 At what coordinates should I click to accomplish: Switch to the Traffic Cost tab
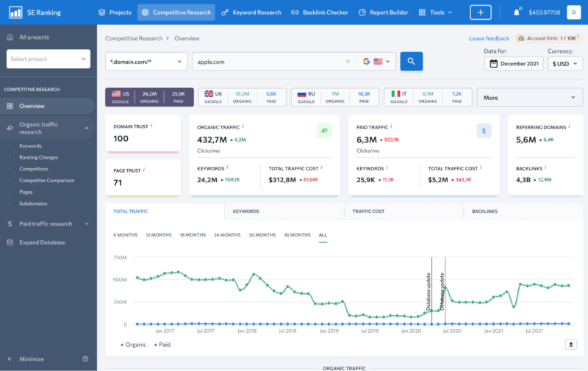click(x=368, y=211)
